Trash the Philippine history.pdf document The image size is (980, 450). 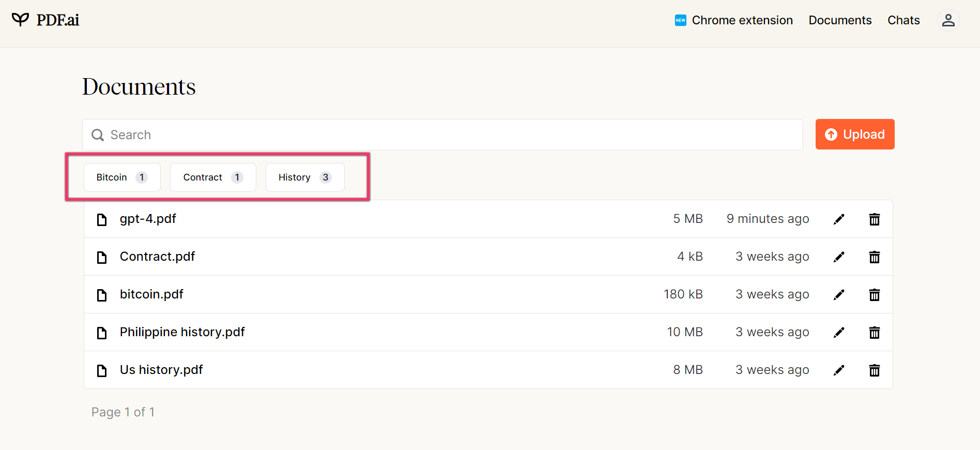pyautogui.click(x=874, y=333)
